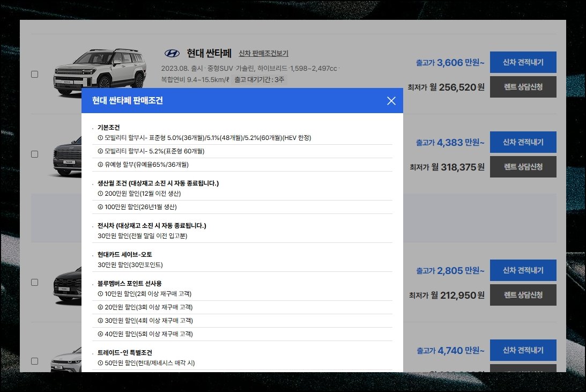Click the 현대 싼타페 model name
The height and width of the screenshot is (392, 586).
[x=209, y=54]
